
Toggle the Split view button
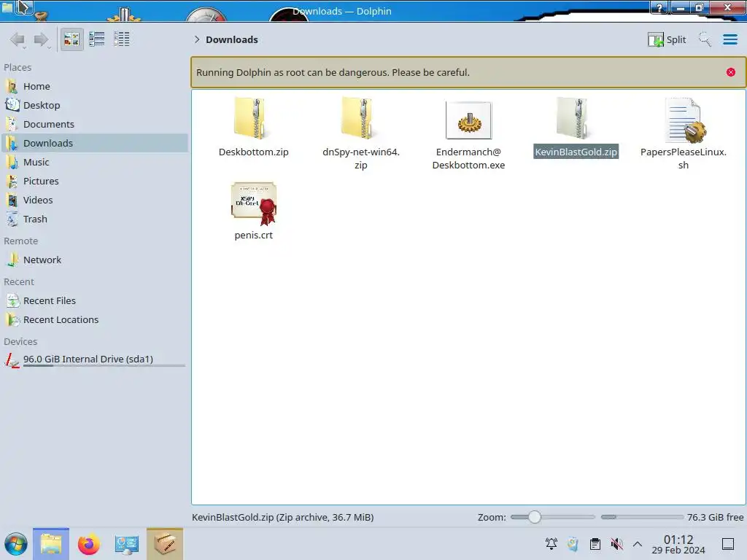click(667, 39)
